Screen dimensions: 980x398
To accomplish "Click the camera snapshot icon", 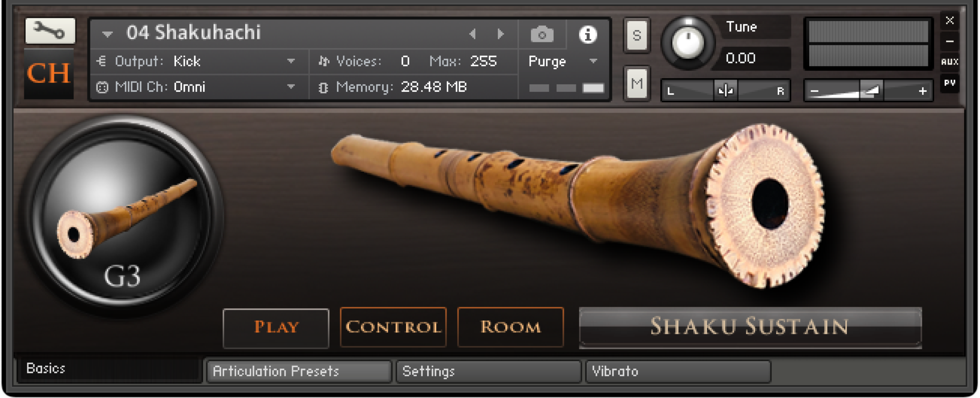I will click(542, 34).
